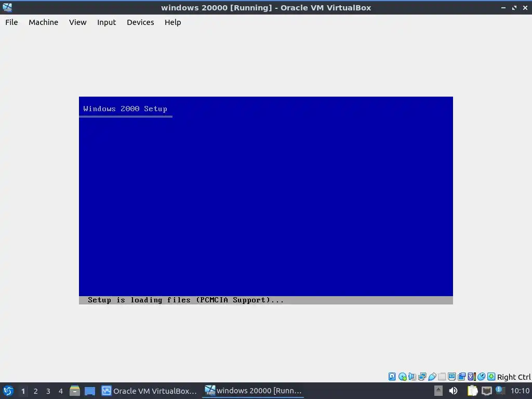Open the Machine menu
The width and height of the screenshot is (532, 399).
pos(44,22)
